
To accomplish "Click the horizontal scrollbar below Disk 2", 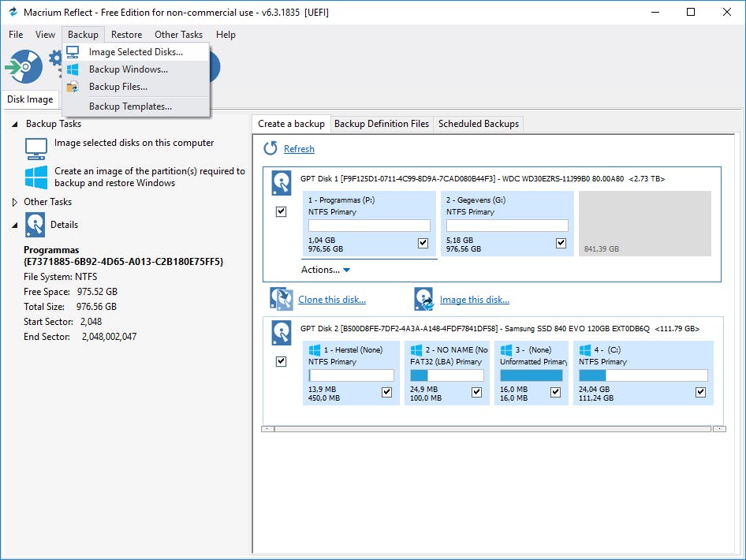I will point(493,429).
